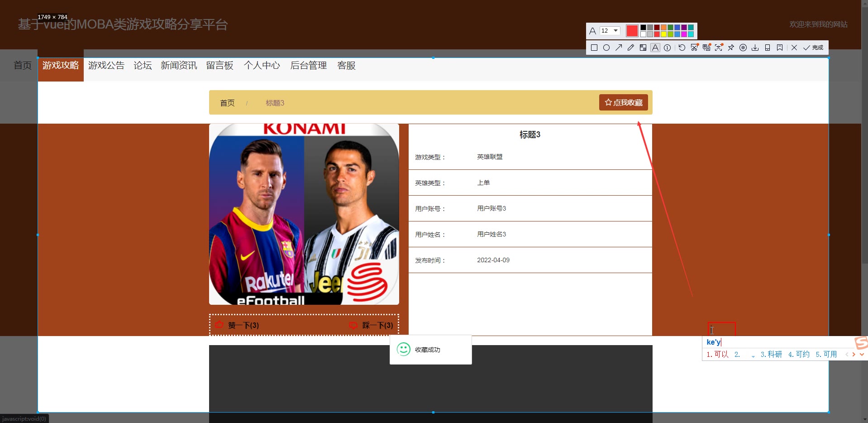Select the numbered step marker tool
Screen dimensions: 868x423
pos(668,48)
